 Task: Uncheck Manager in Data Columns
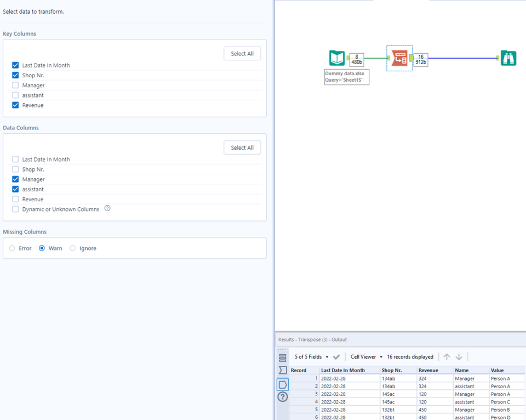pos(15,179)
